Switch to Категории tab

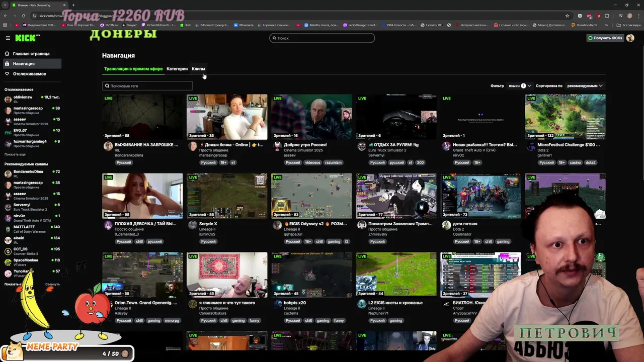pyautogui.click(x=177, y=69)
